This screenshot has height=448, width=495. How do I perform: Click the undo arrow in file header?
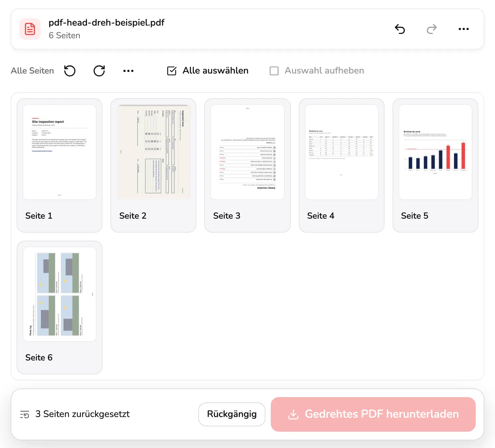(400, 29)
